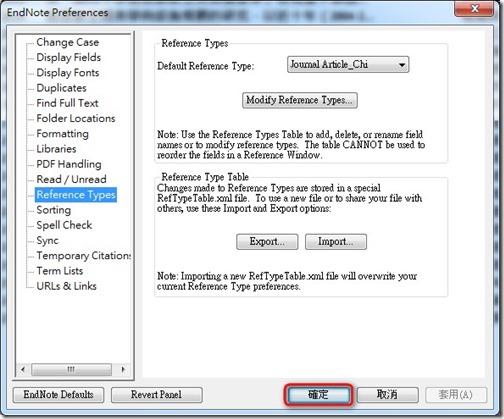Screen dimensions: 504x419
Task: Cancel with the 取消 button
Action: tap(388, 395)
